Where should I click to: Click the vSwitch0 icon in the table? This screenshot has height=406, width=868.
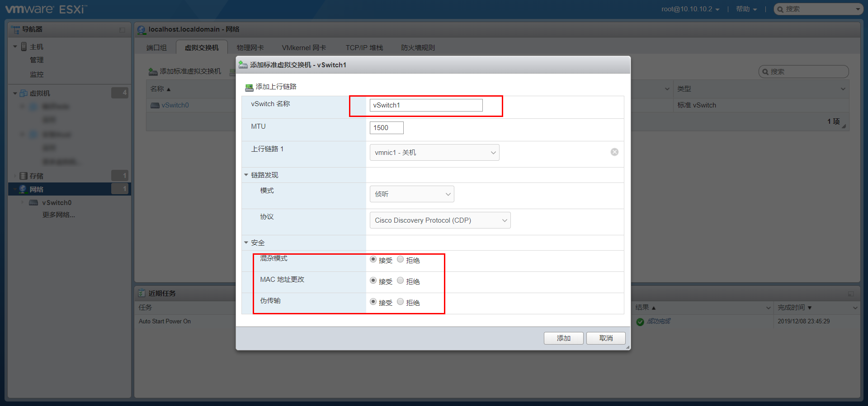point(155,105)
